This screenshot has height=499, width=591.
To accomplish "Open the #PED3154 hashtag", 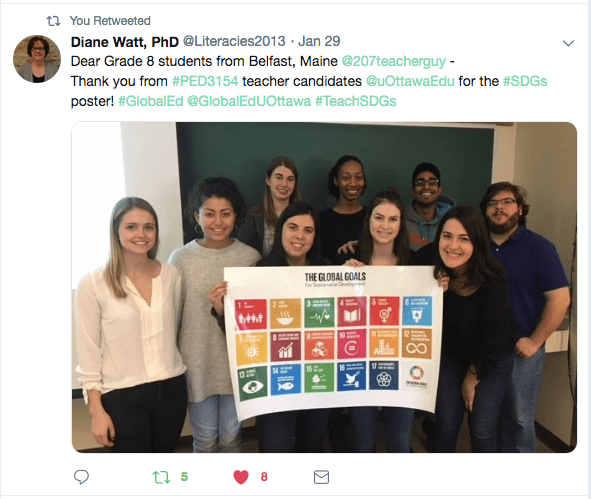I will [x=205, y=81].
